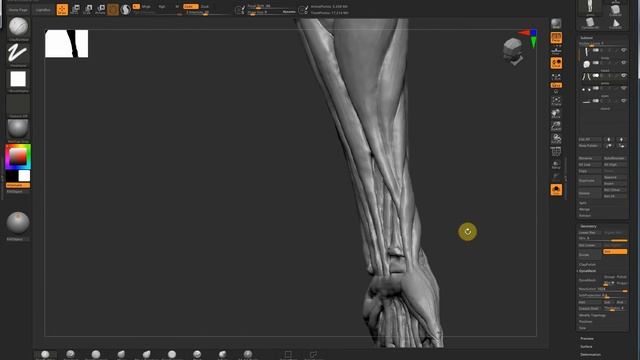The width and height of the screenshot is (640, 360).
Task: Click the BPR render icon on right shelf
Action: coord(556,24)
